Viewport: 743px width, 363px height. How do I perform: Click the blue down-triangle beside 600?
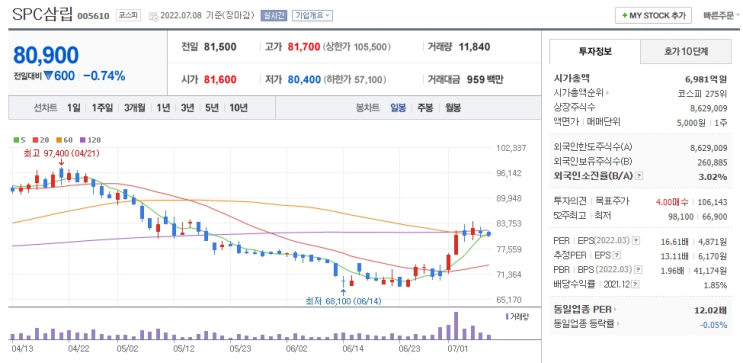(48, 76)
